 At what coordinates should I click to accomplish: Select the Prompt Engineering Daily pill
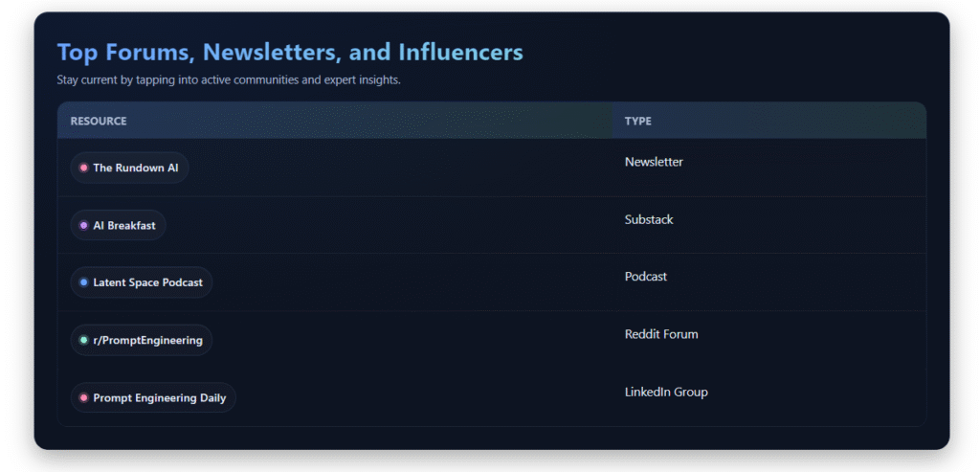153,397
